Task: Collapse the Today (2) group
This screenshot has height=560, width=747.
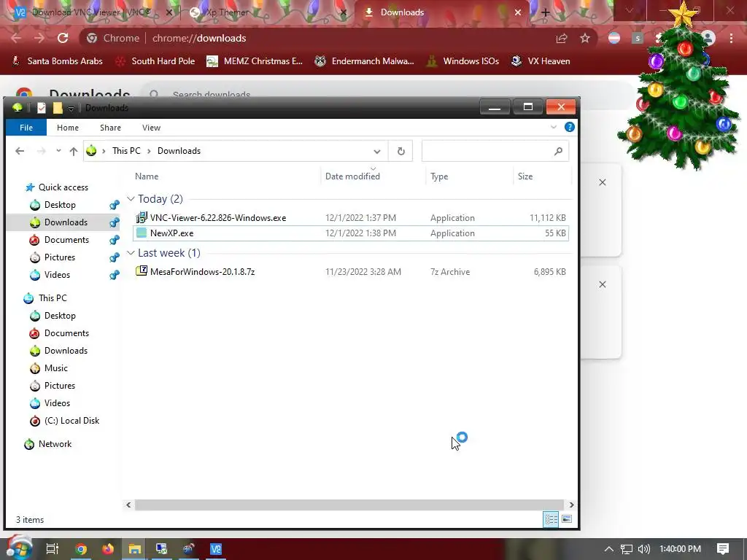Action: click(131, 198)
